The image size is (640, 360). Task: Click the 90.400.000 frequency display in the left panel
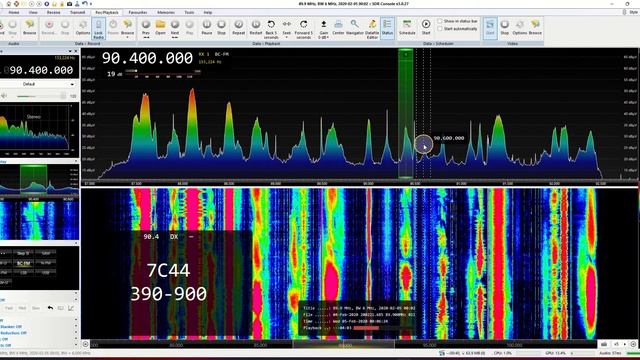pyautogui.click(x=41, y=71)
